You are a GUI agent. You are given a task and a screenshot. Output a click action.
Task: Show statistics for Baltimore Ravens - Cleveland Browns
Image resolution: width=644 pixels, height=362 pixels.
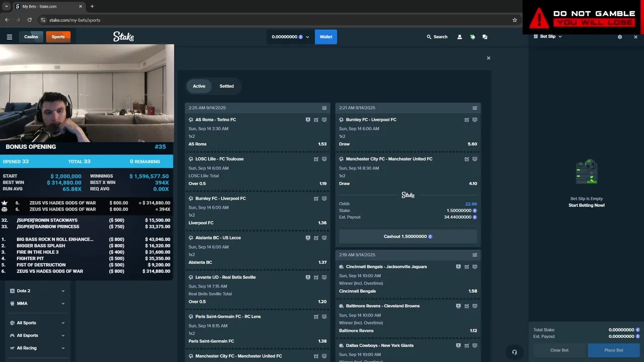(466, 306)
